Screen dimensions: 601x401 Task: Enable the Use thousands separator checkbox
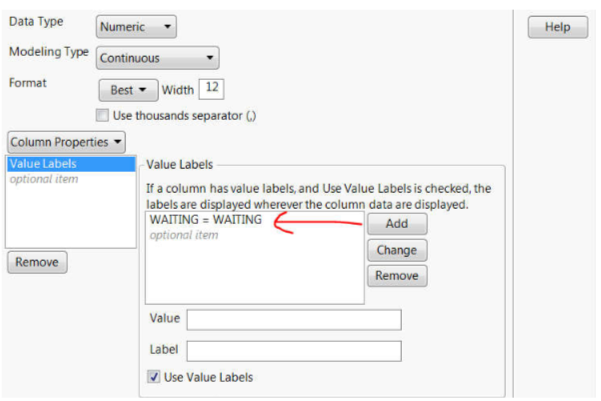coord(102,115)
